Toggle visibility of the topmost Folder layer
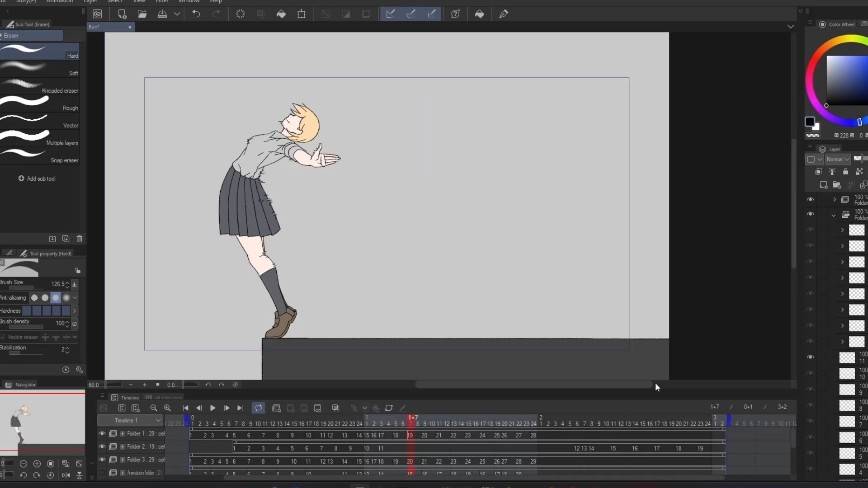The width and height of the screenshot is (868, 488). pos(811,199)
